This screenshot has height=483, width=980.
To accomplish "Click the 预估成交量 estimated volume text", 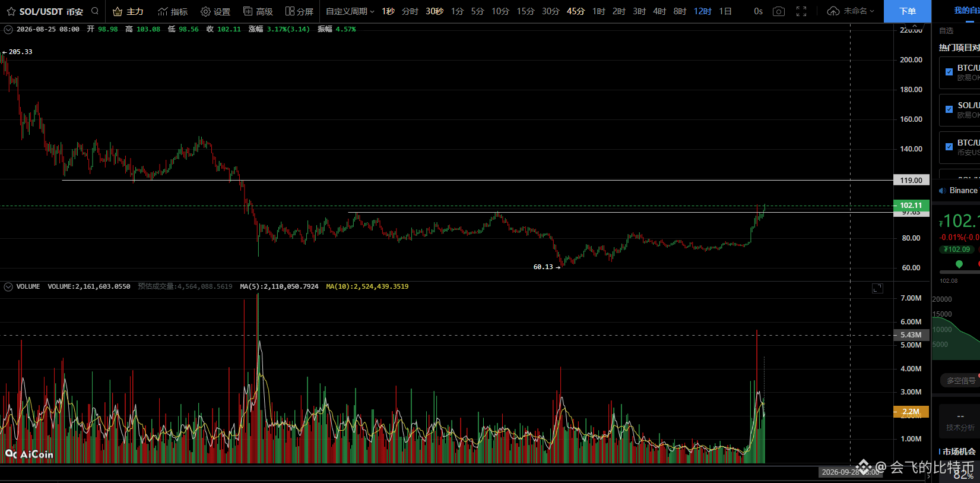I will (185, 287).
